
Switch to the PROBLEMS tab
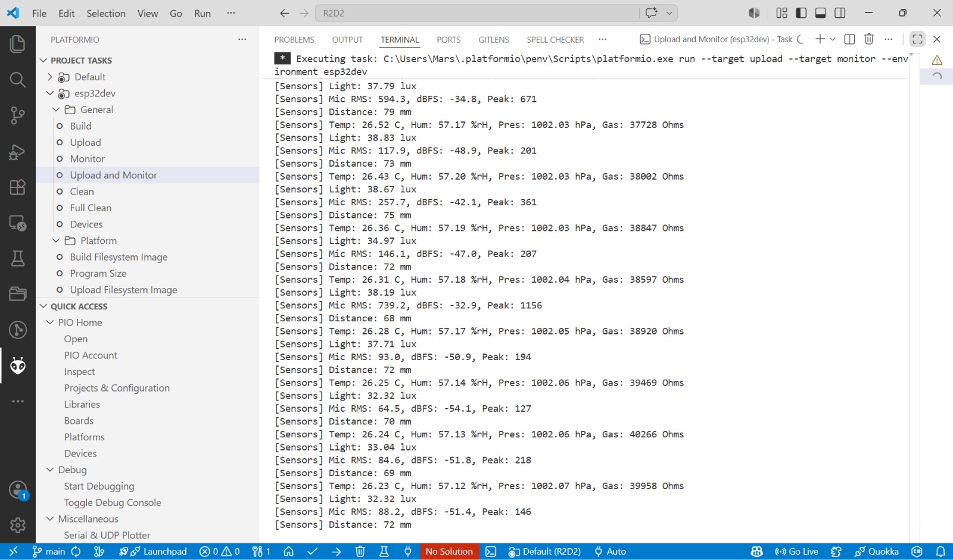[x=294, y=40]
